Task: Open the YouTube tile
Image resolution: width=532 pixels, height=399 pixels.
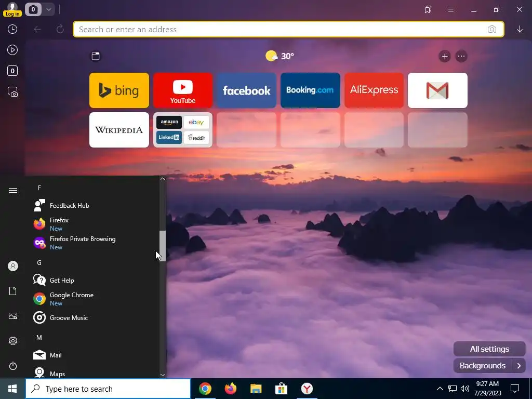Action: tap(183, 90)
